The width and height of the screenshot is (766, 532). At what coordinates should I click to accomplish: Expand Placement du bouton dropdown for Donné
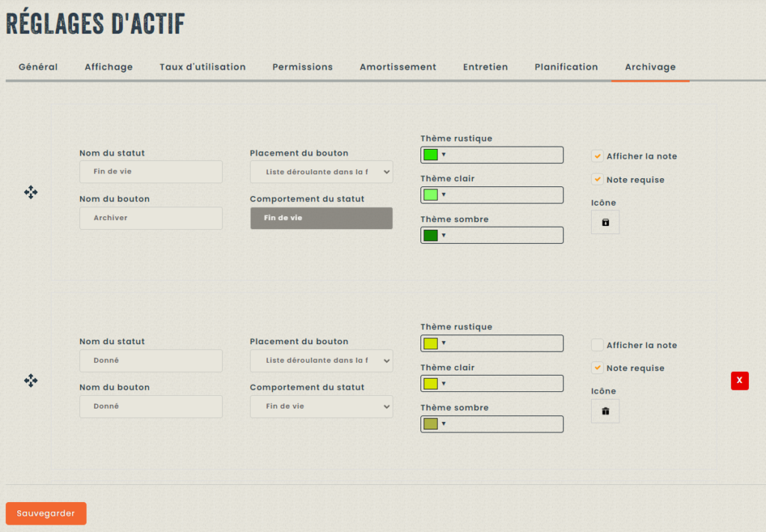pyautogui.click(x=321, y=361)
